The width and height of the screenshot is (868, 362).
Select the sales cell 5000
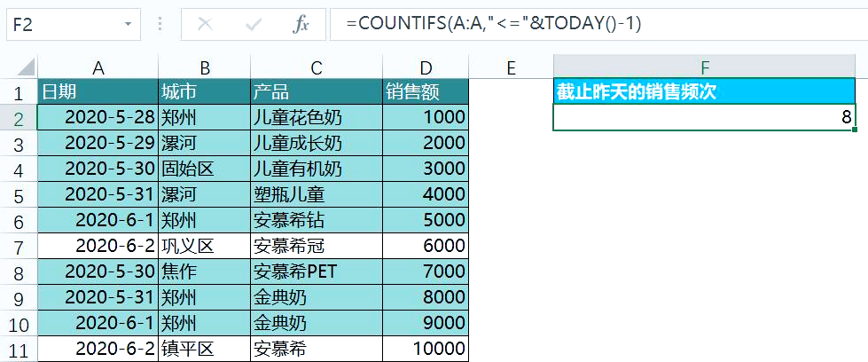(426, 221)
